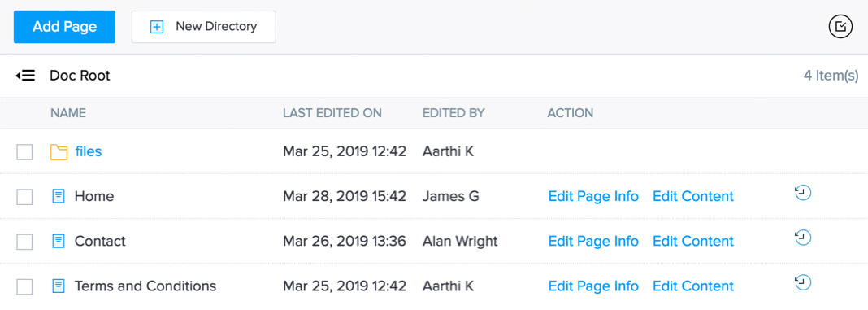The height and width of the screenshot is (310, 868).
Task: Click the select-mode icon at top right
Action: 840,26
